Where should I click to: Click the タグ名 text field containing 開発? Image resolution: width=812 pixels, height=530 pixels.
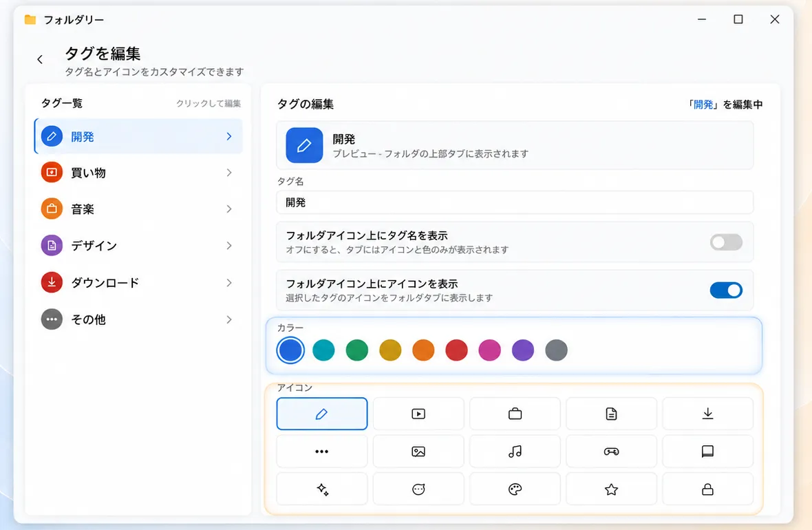click(x=515, y=202)
